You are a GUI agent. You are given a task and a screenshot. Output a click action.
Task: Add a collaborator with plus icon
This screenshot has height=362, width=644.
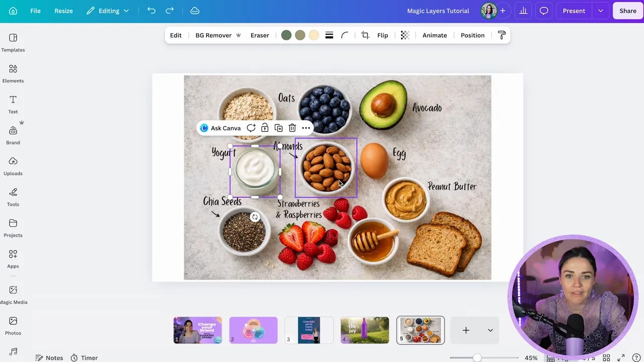tap(502, 11)
